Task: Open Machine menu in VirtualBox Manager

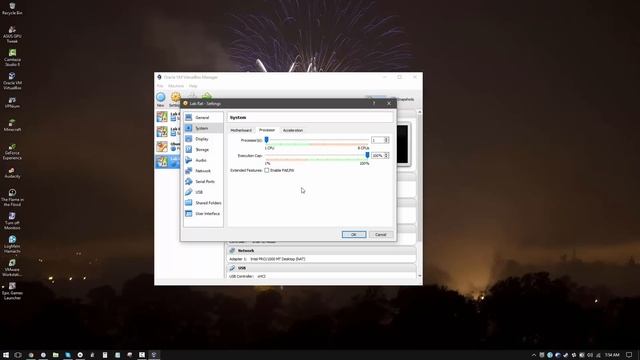Action: pyautogui.click(x=176, y=86)
